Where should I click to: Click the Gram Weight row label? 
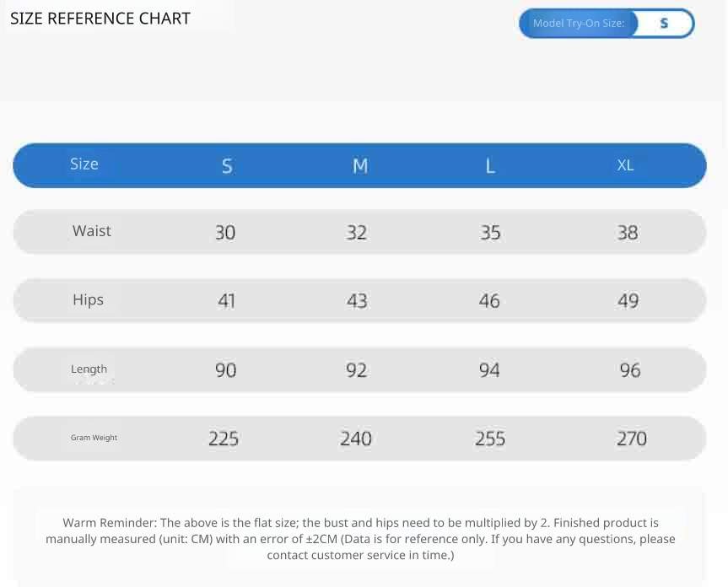coord(94,438)
